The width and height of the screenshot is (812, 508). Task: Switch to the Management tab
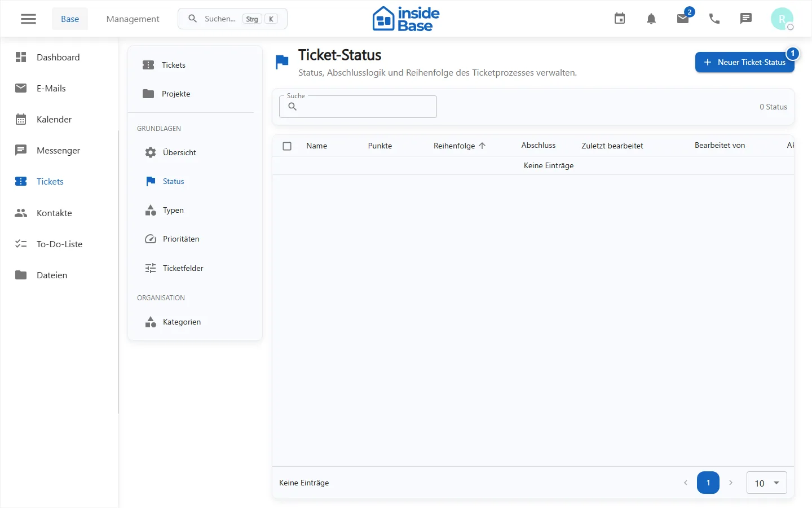click(133, 19)
